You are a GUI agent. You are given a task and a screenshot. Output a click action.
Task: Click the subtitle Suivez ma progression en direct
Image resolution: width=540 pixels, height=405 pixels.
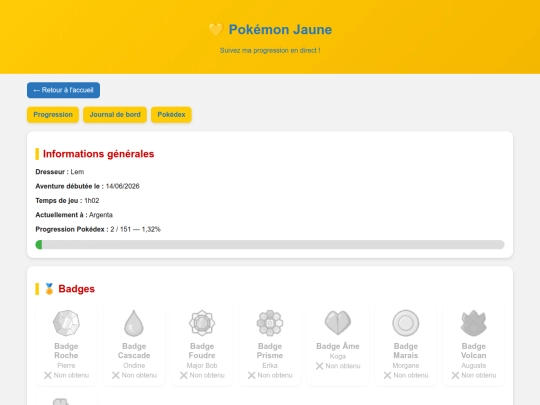270,51
